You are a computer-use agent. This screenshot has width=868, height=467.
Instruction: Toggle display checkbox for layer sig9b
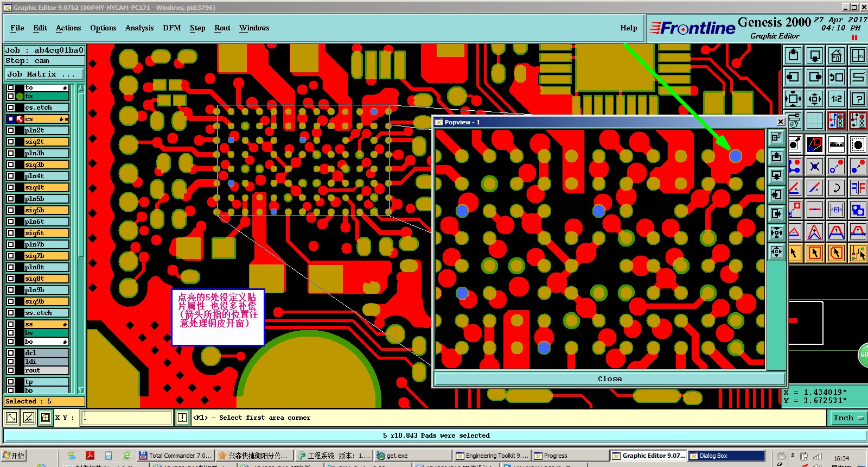[x=11, y=301]
